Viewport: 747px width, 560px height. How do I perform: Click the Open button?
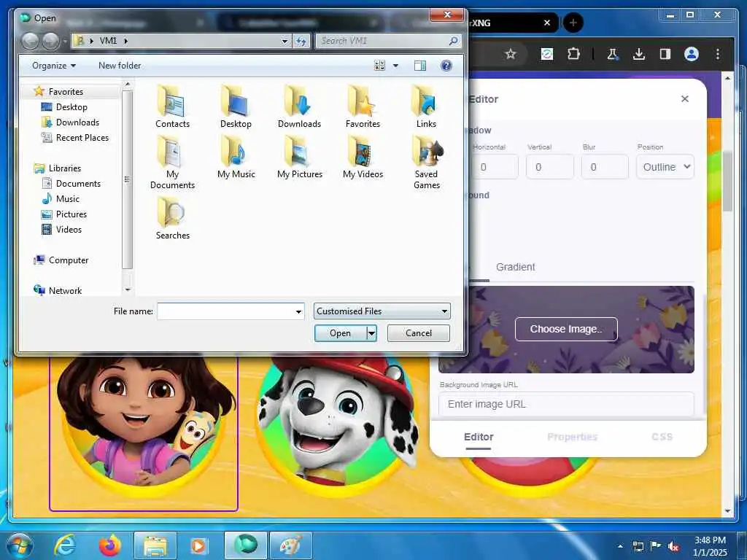pos(340,333)
